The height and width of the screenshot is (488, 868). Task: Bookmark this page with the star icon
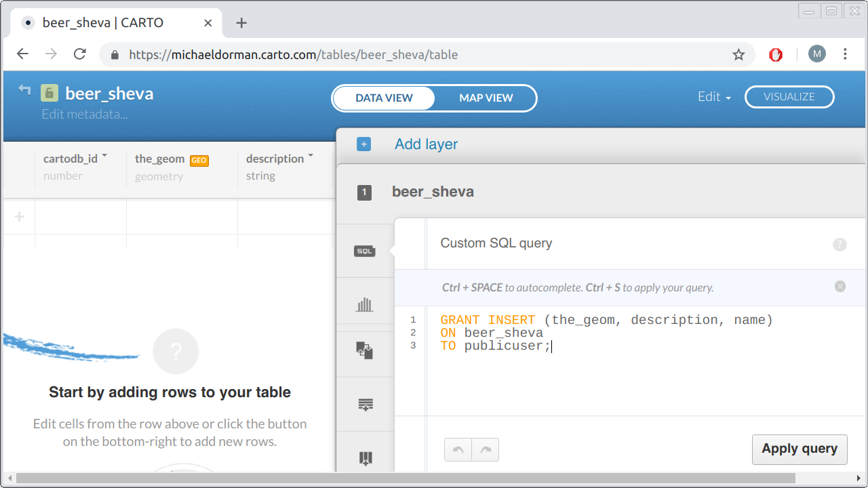pyautogui.click(x=738, y=55)
